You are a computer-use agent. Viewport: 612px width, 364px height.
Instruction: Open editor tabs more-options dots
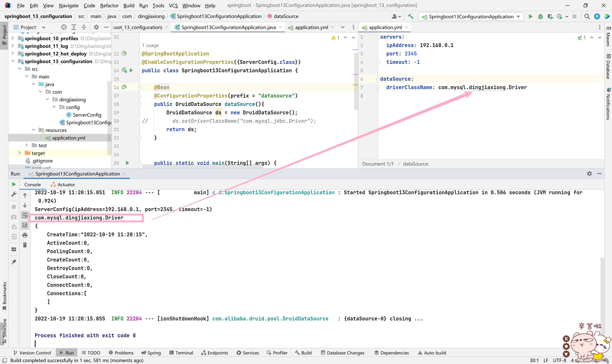(x=353, y=27)
